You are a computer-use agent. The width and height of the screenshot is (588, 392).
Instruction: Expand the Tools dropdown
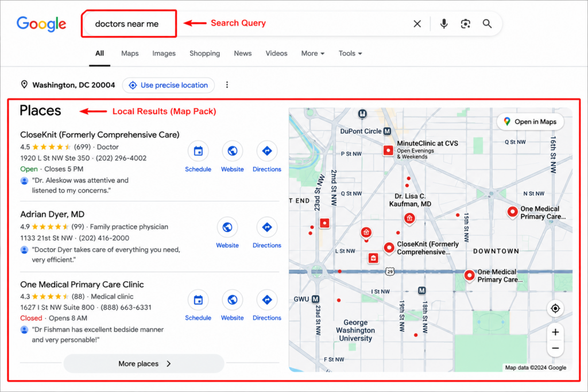coord(350,53)
